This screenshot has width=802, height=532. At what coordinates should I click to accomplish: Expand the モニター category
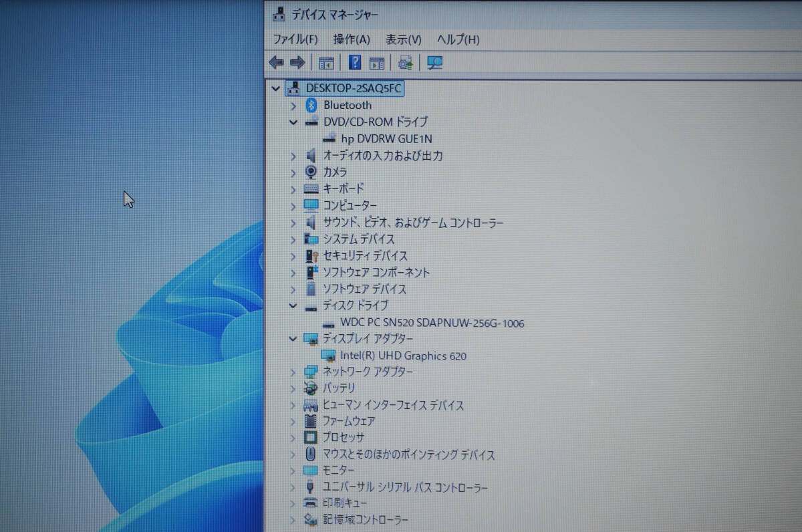pyautogui.click(x=293, y=471)
